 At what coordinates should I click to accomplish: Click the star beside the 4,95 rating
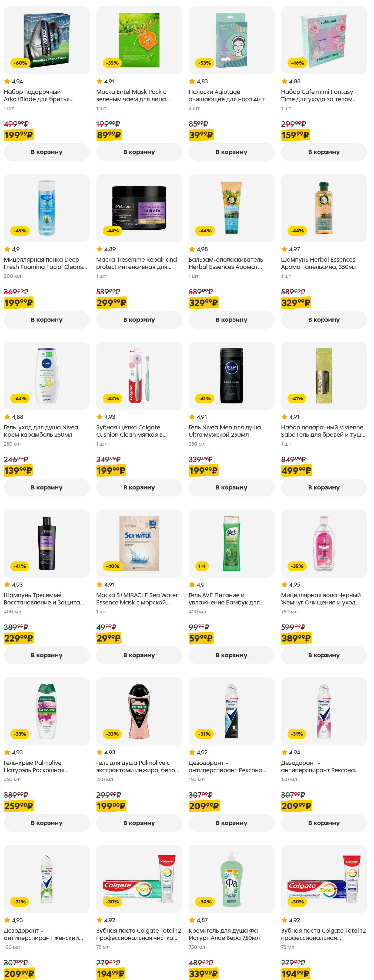click(284, 584)
